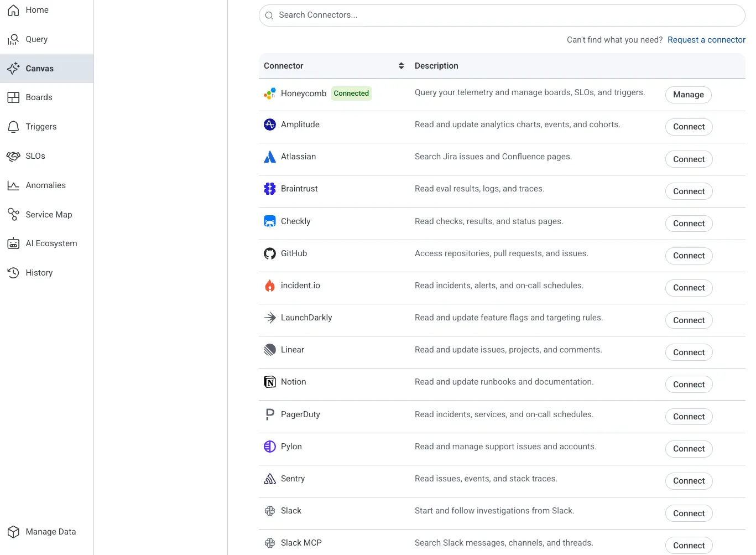756x555 pixels.
Task: Click the History clock icon
Action: (x=13, y=273)
